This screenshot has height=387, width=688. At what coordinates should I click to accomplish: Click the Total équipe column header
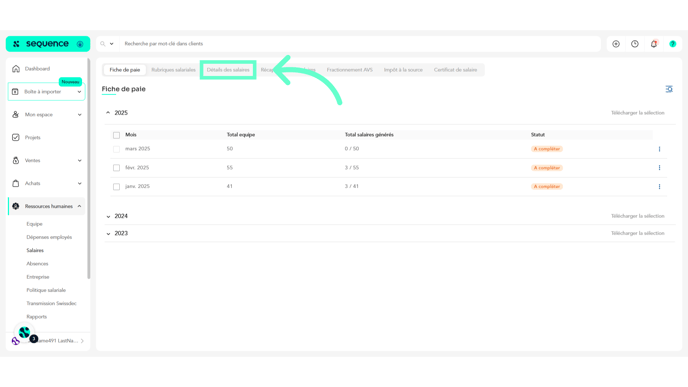(x=241, y=135)
